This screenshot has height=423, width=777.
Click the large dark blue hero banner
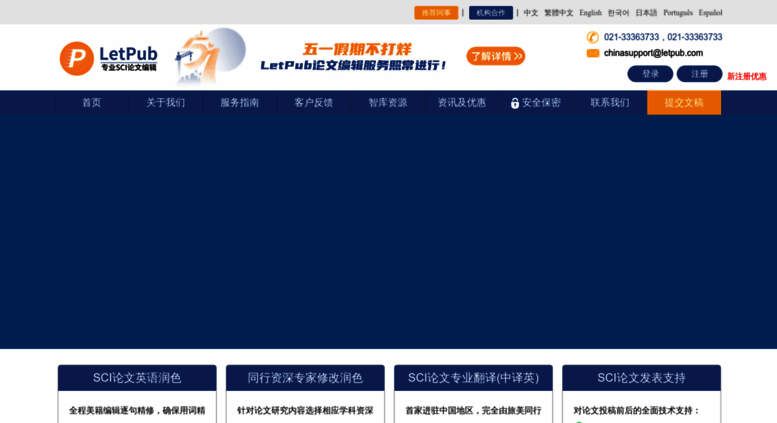[x=388, y=232]
